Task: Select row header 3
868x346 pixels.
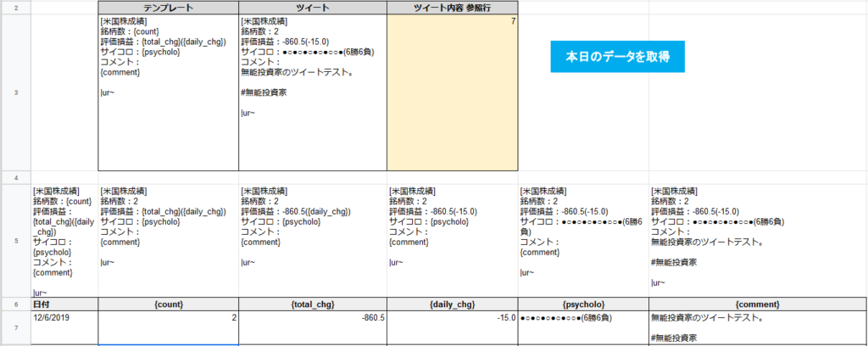Action: pos(15,92)
